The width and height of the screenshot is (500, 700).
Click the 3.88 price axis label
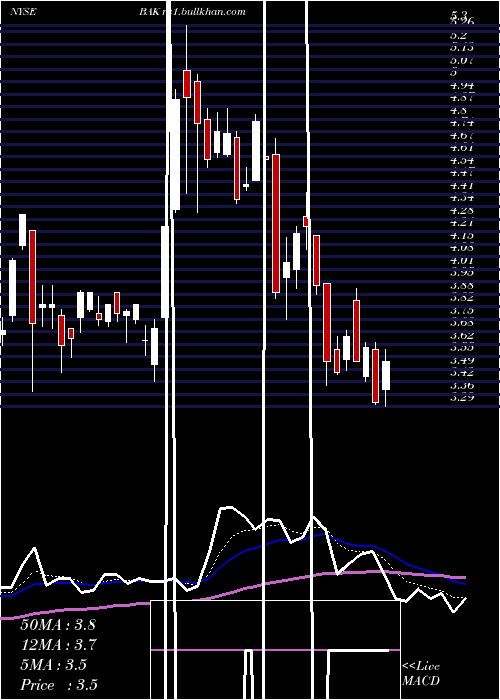[x=462, y=285]
